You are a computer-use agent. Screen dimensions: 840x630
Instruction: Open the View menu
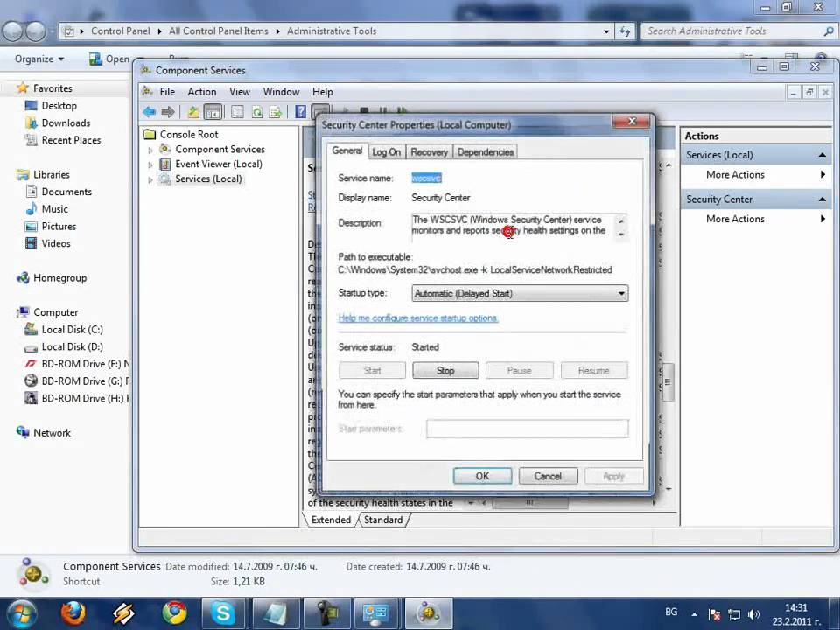pos(240,92)
